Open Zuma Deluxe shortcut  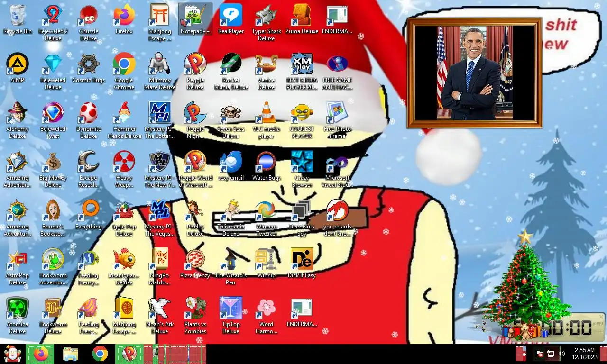click(302, 20)
